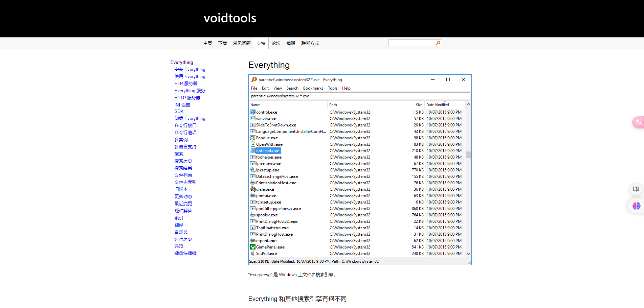Sort by Date Modified column header
Viewport: 644px width, 308px height.
[445, 105]
